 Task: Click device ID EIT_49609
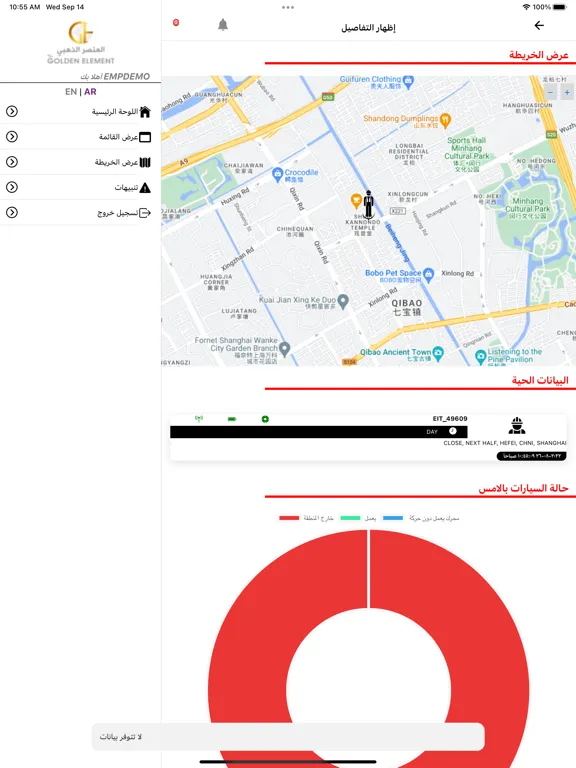[x=450, y=419]
